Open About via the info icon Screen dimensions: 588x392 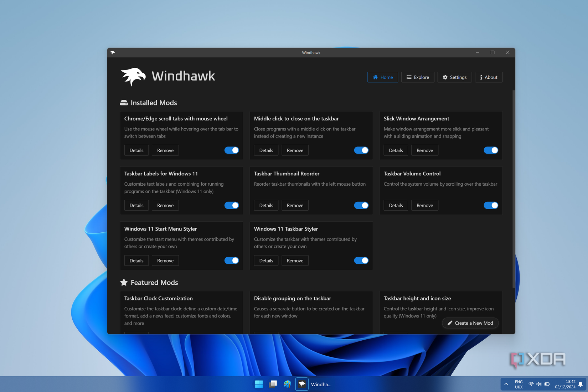tap(481, 77)
